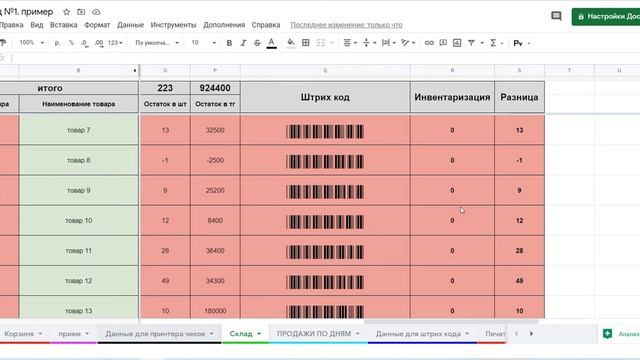Open the Вид menu

37,25
